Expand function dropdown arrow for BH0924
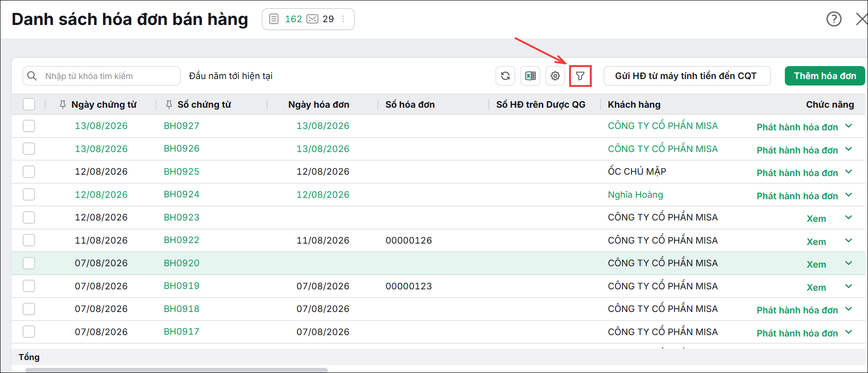868x373 pixels. 849,195
